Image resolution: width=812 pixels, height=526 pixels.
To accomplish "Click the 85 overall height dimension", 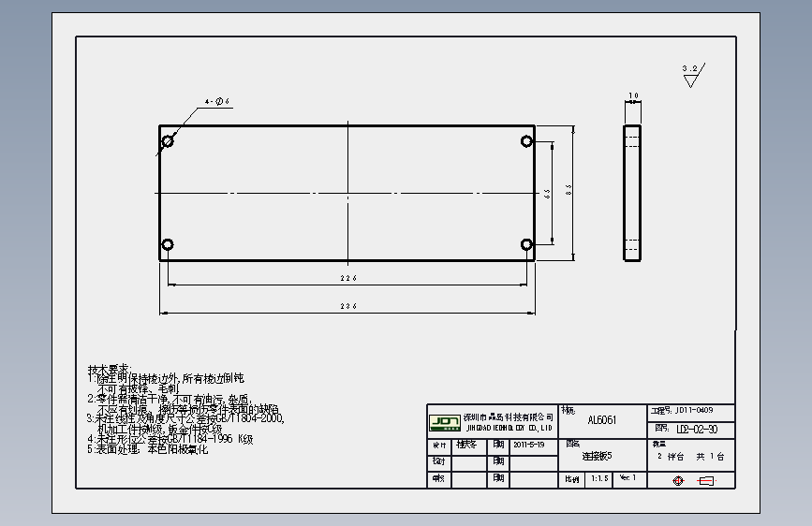I will (568, 190).
